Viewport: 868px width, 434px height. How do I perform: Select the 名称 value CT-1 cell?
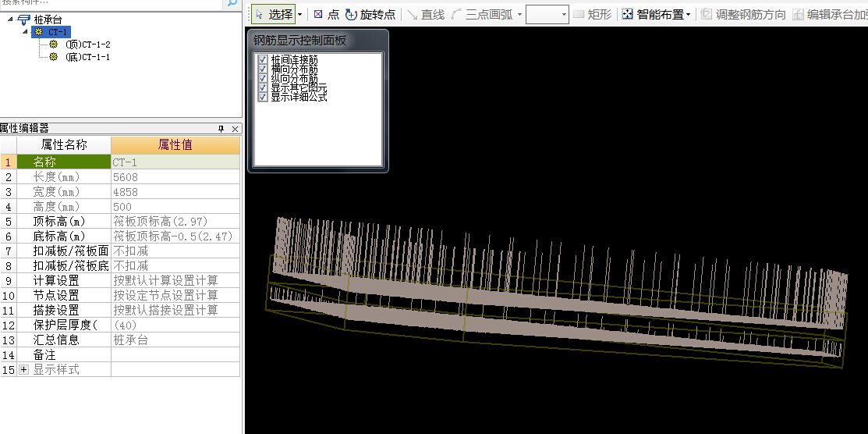click(175, 162)
